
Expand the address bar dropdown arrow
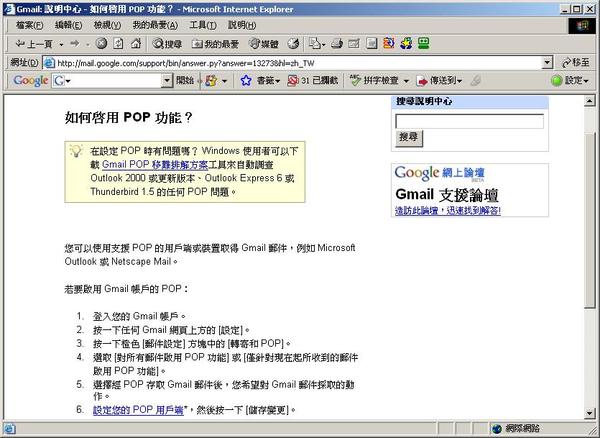(x=548, y=63)
